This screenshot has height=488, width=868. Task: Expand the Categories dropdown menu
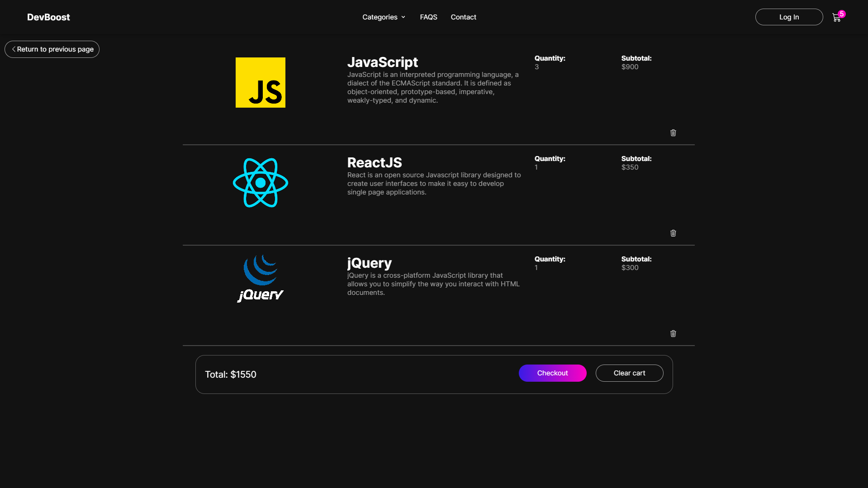click(x=384, y=17)
